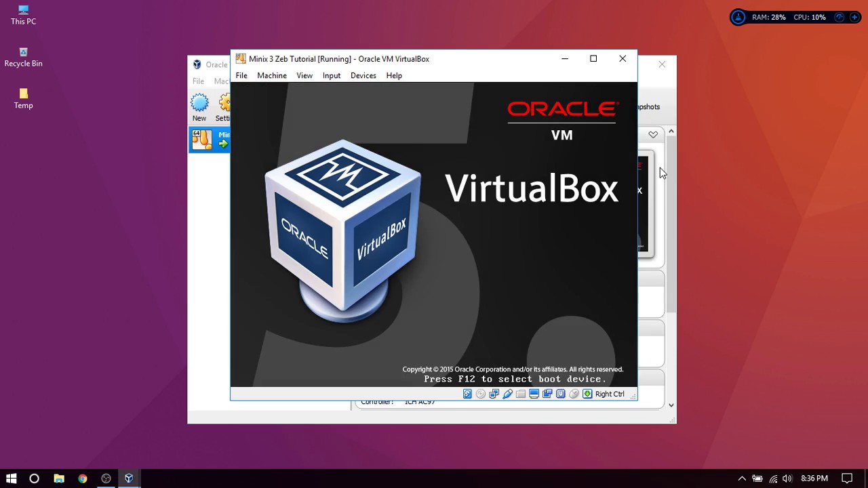The width and height of the screenshot is (868, 488).
Task: Open This PC desktop icon
Action: 23,15
